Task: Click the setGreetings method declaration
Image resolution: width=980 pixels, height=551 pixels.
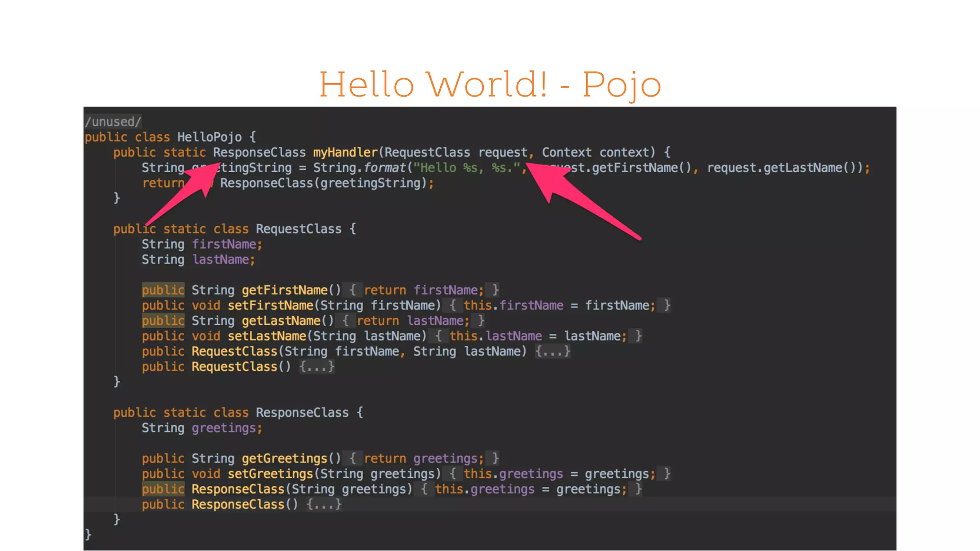Action: click(270, 474)
